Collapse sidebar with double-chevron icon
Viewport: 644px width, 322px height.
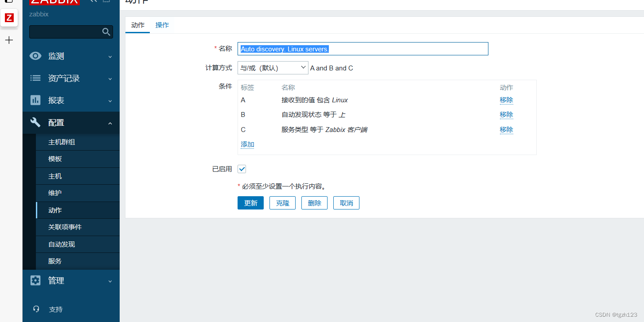[93, 1]
